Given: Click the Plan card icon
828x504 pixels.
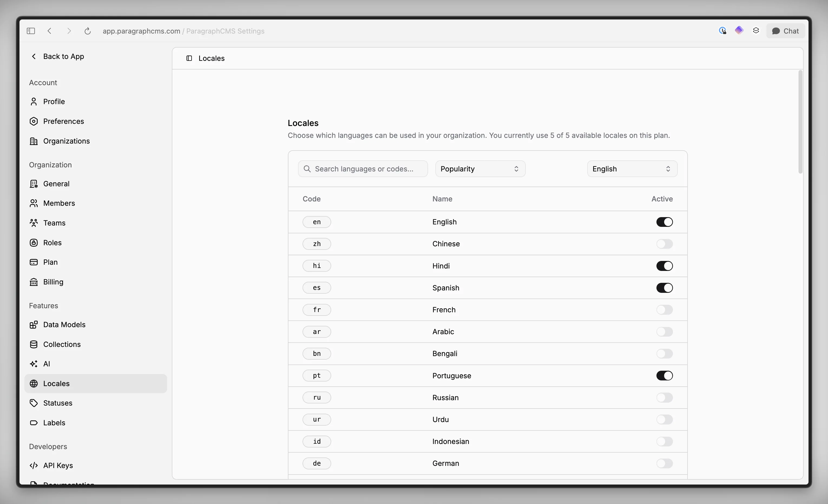Looking at the screenshot, I should (34, 262).
